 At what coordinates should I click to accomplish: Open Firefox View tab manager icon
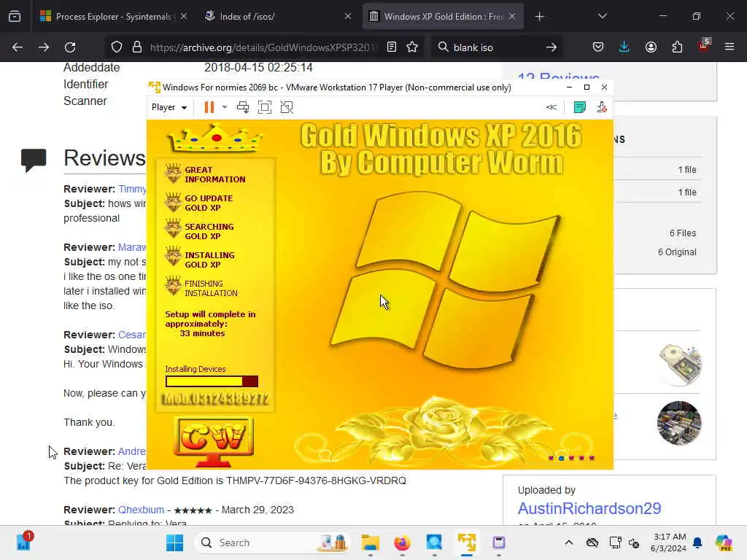click(15, 17)
